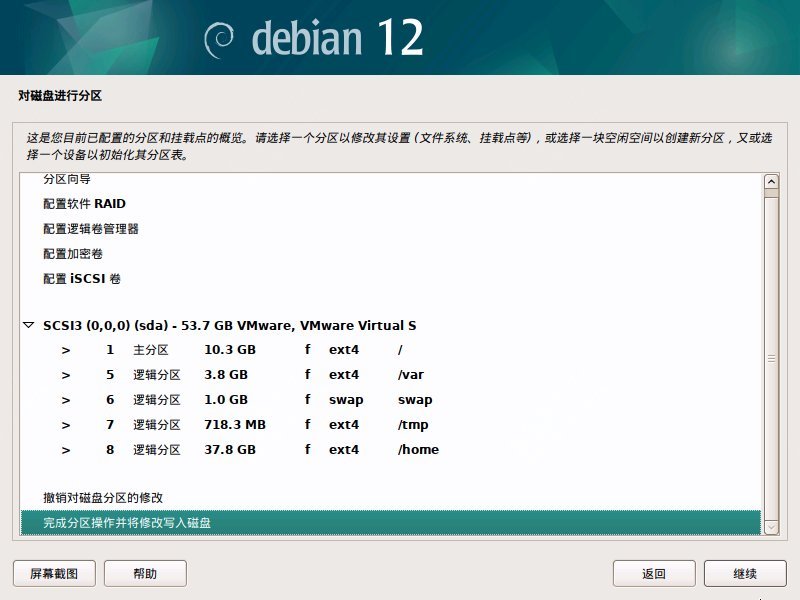Click the arrow beside the /var partition
This screenshot has width=800, height=600.
click(66, 375)
